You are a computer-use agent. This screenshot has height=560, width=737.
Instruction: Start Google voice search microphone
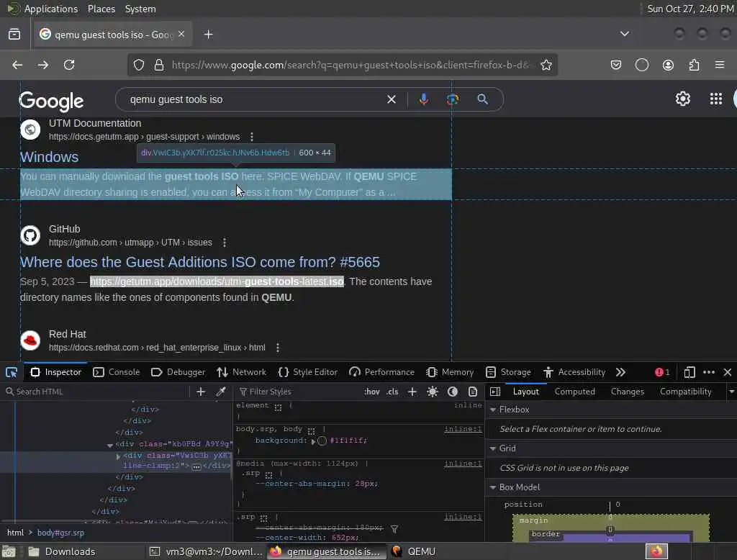click(423, 99)
